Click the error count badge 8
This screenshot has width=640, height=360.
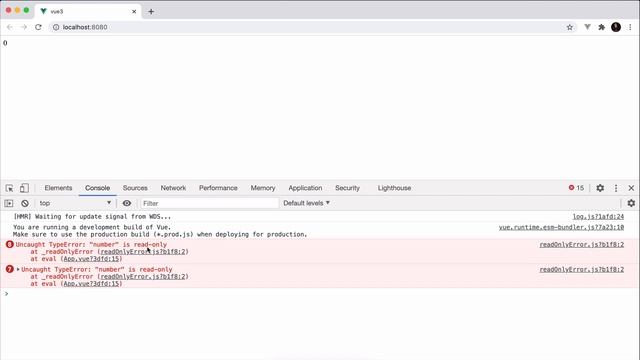coord(10,244)
